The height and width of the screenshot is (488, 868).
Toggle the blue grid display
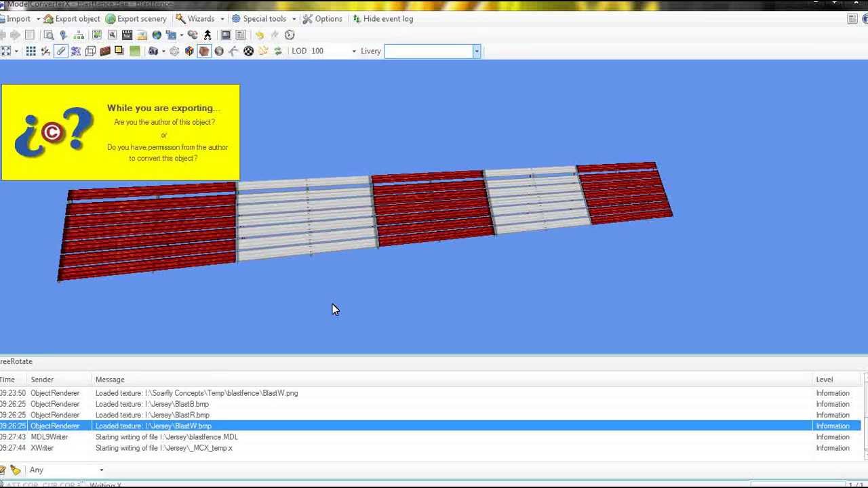click(31, 51)
